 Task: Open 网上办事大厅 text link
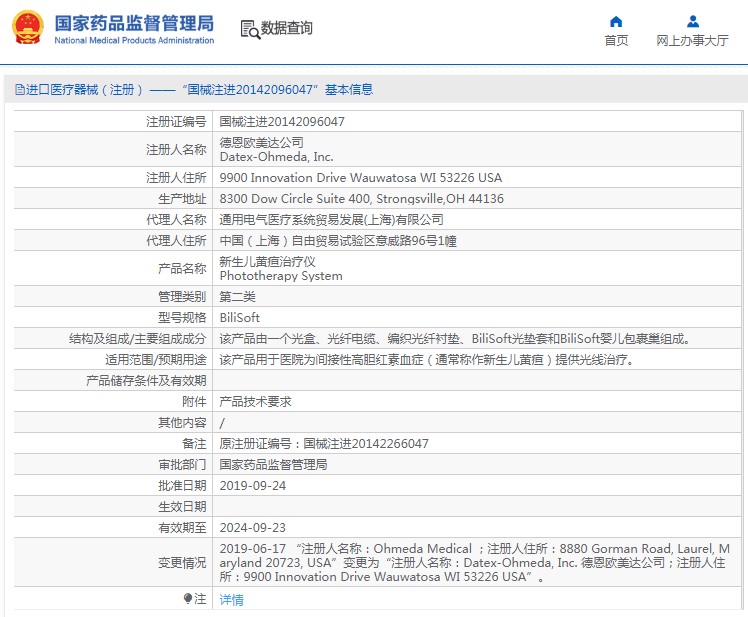click(x=692, y=41)
